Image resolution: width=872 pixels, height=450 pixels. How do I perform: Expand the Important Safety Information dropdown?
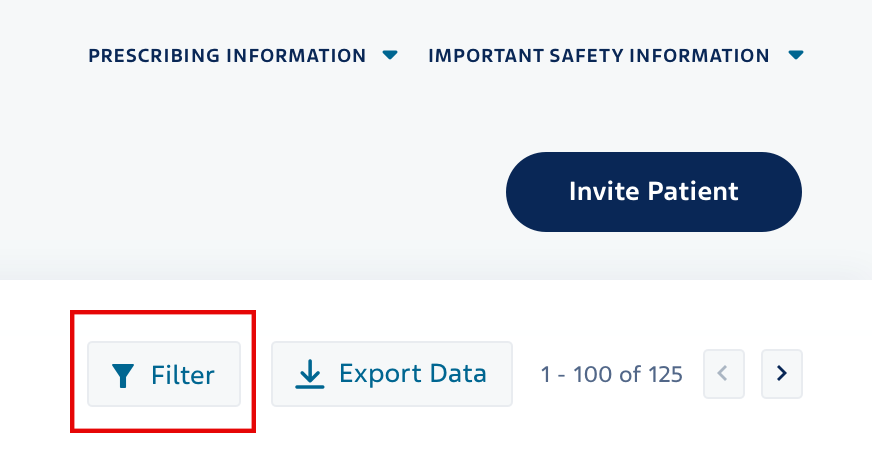coord(616,56)
